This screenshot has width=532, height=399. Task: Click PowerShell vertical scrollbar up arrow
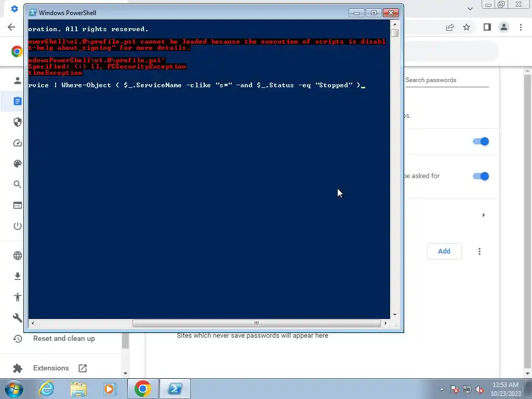(395, 24)
